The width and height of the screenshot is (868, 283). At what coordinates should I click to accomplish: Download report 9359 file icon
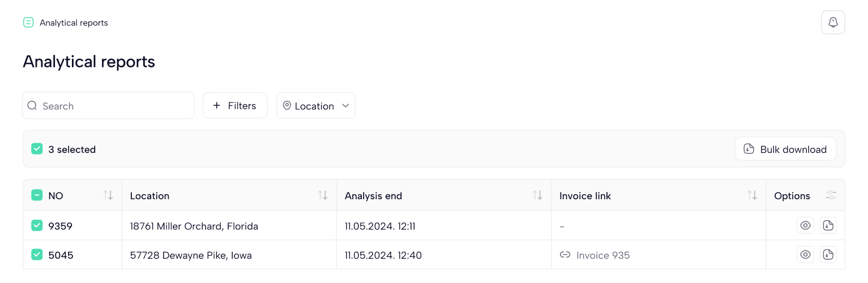point(828,226)
